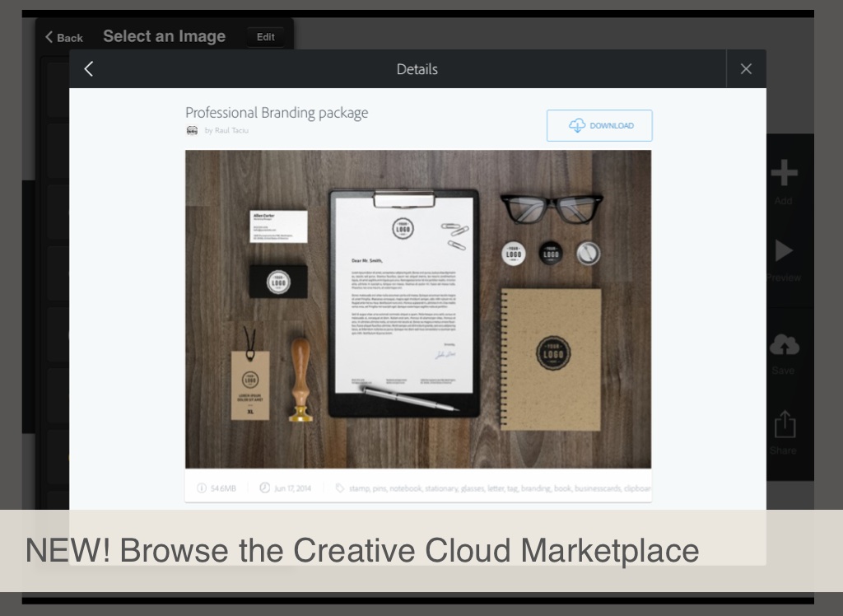
Task: Go back using the Details panel chevron
Action: coord(89,69)
